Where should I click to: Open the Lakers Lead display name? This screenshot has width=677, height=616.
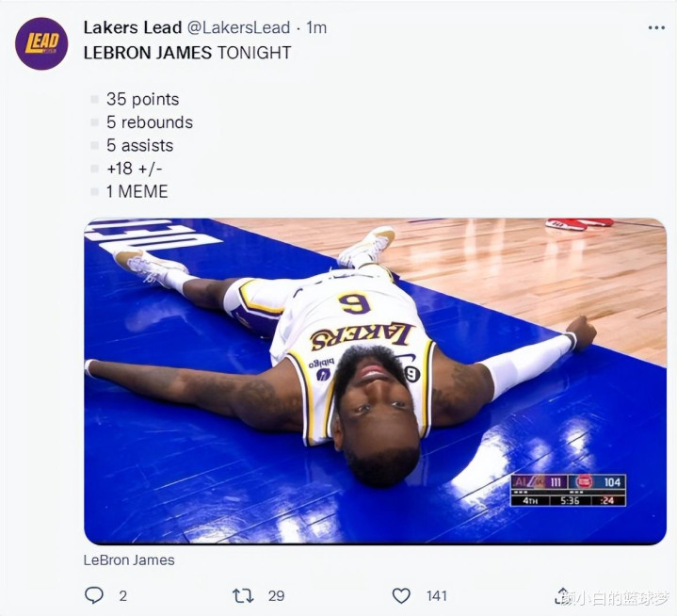[133, 27]
